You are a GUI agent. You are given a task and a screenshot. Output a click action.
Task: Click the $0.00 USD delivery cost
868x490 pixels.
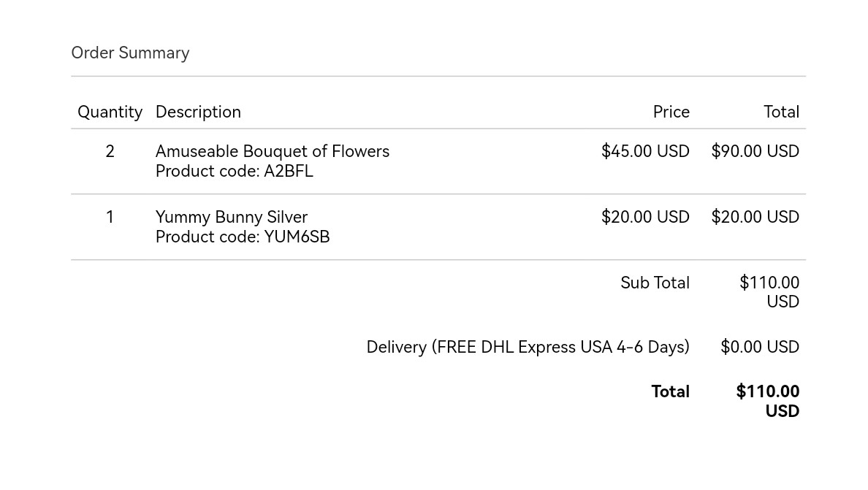pos(760,348)
